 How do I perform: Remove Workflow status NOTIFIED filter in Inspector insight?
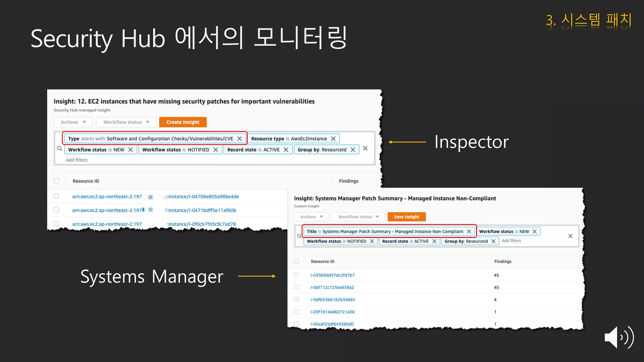pyautogui.click(x=216, y=150)
